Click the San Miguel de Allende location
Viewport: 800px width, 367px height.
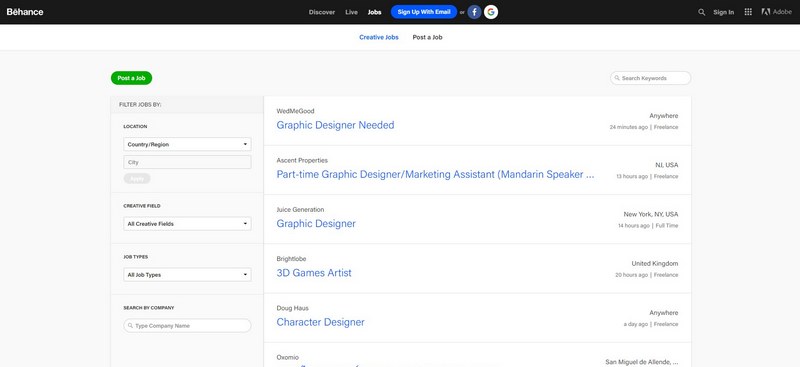[642, 362]
